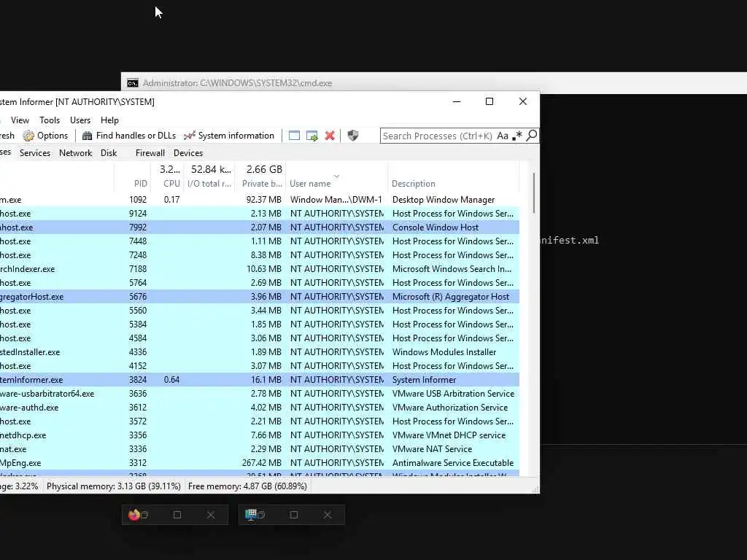Screen dimensions: 747x560
Task: Open the Tools menu
Action: coord(50,120)
